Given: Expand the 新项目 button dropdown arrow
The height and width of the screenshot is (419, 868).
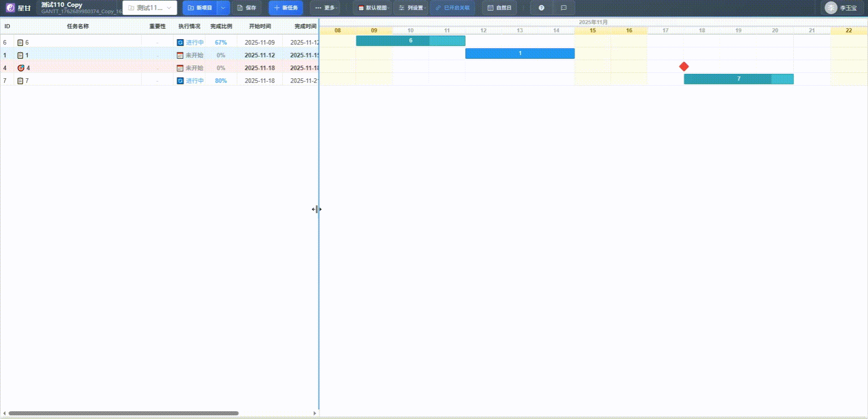Looking at the screenshot, I should click(223, 7).
